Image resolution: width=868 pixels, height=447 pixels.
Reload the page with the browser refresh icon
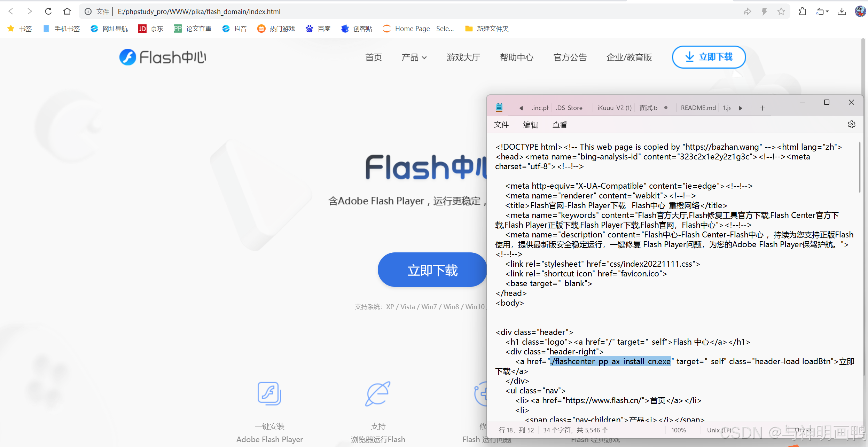48,11
